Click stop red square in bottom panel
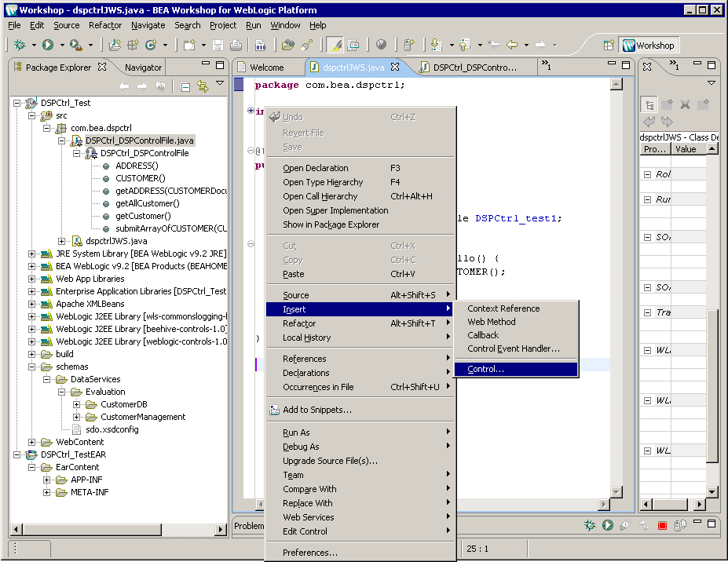 pyautogui.click(x=663, y=526)
